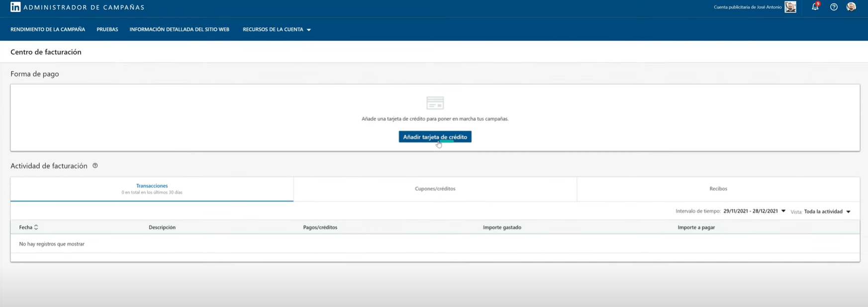868x307 pixels.
Task: Click the Importe gastado column header
Action: (x=502, y=227)
